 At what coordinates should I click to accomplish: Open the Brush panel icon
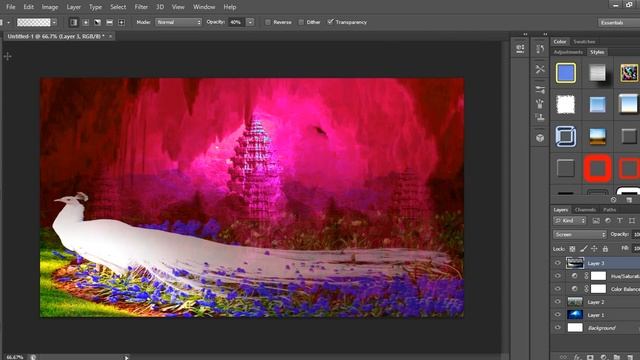(540, 90)
